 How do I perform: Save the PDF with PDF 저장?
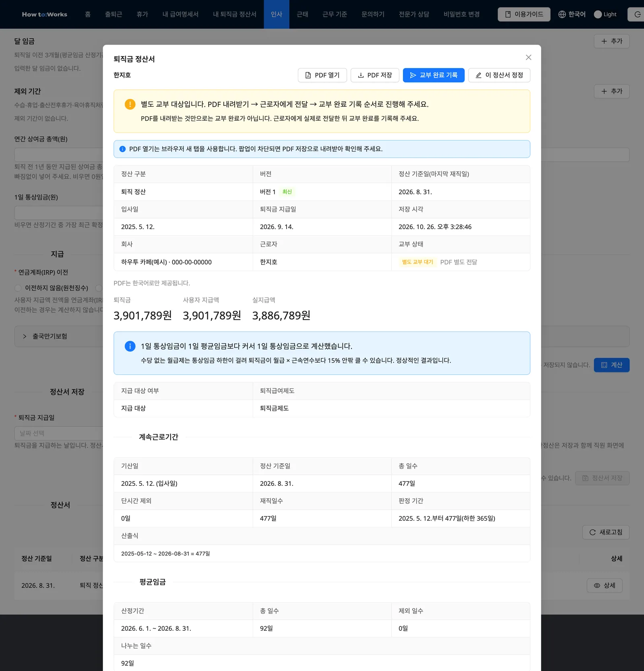point(375,75)
